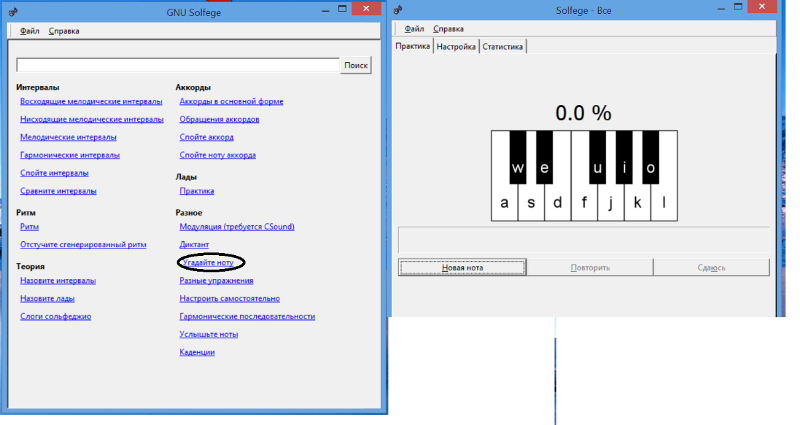Minimize the GNU Solfege window

pyautogui.click(x=326, y=10)
